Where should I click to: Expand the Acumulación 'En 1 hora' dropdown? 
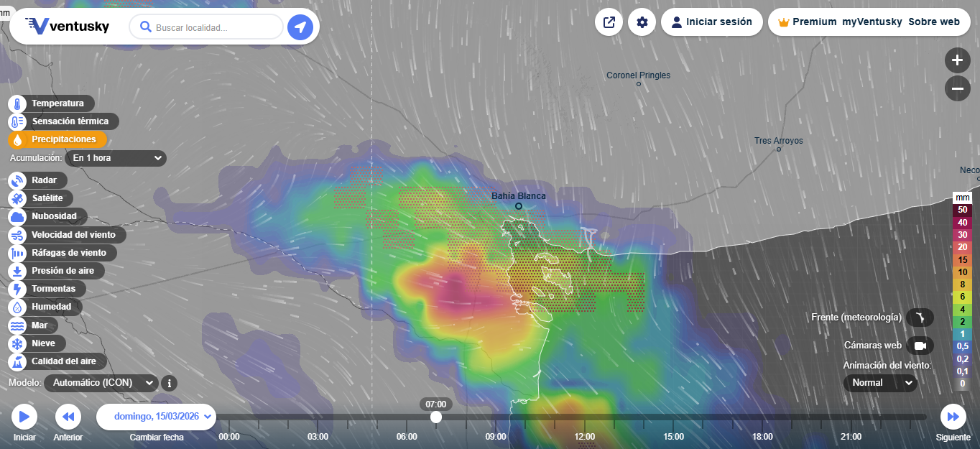tap(116, 158)
